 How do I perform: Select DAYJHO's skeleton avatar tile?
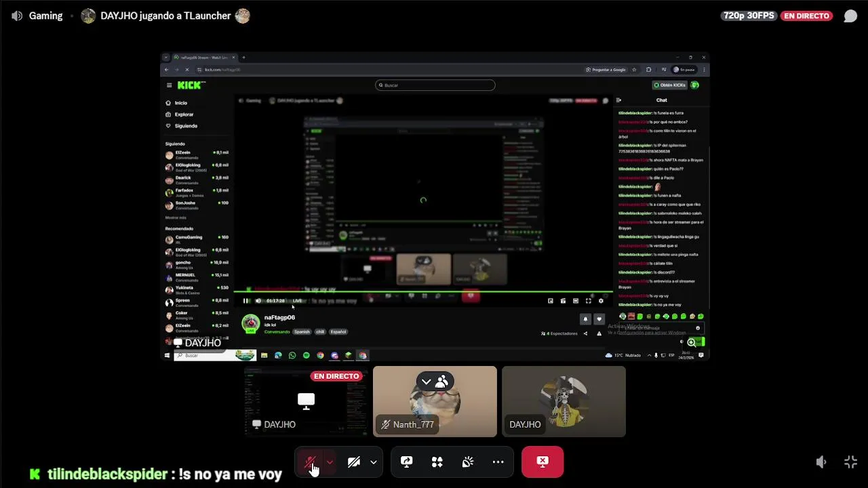point(564,401)
